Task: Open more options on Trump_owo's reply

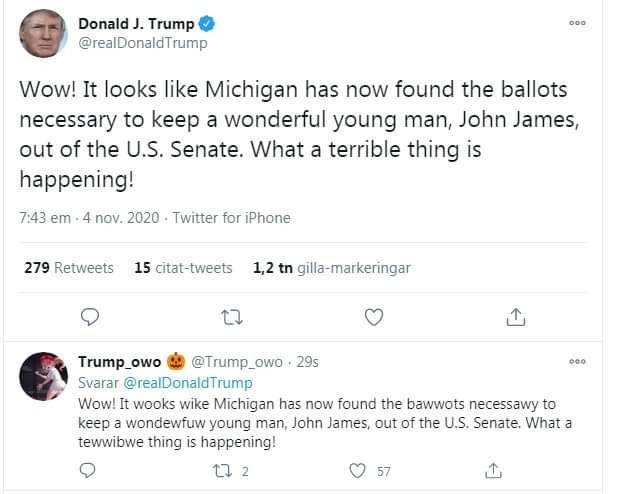Action: pyautogui.click(x=576, y=361)
